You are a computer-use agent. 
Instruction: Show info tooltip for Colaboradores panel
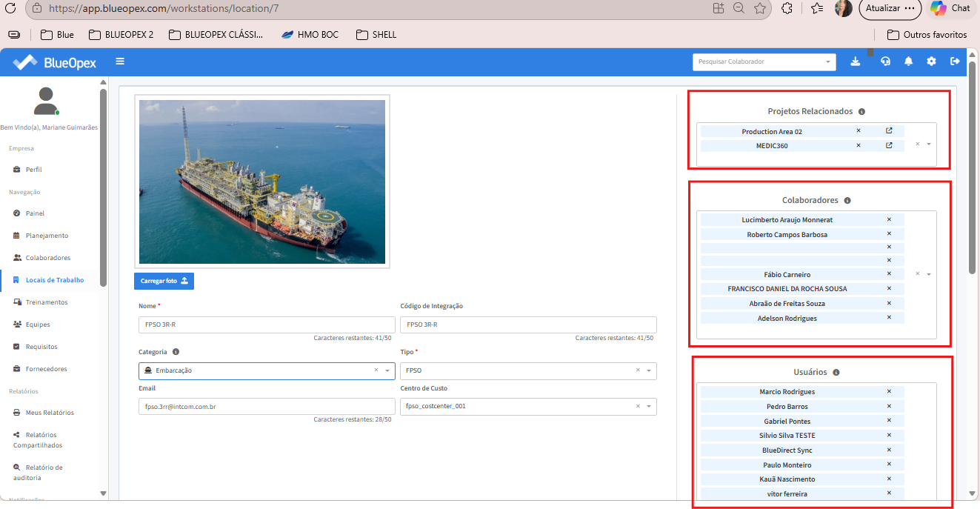847,200
